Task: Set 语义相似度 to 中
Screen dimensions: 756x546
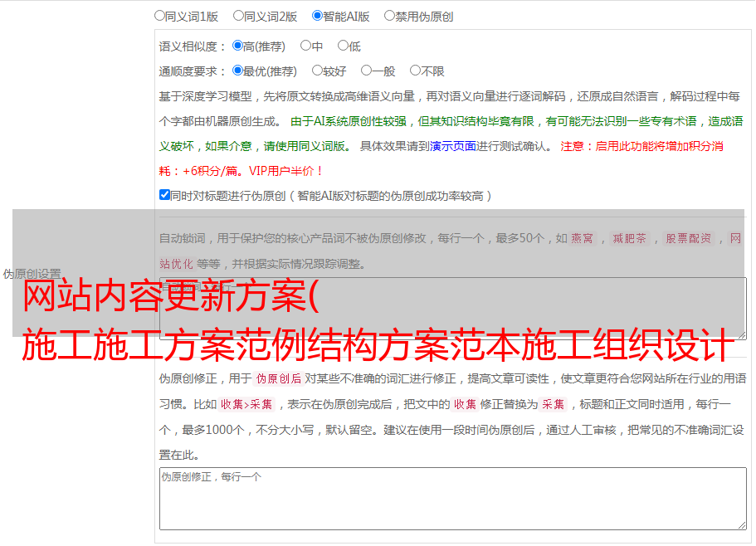Action: pos(305,46)
